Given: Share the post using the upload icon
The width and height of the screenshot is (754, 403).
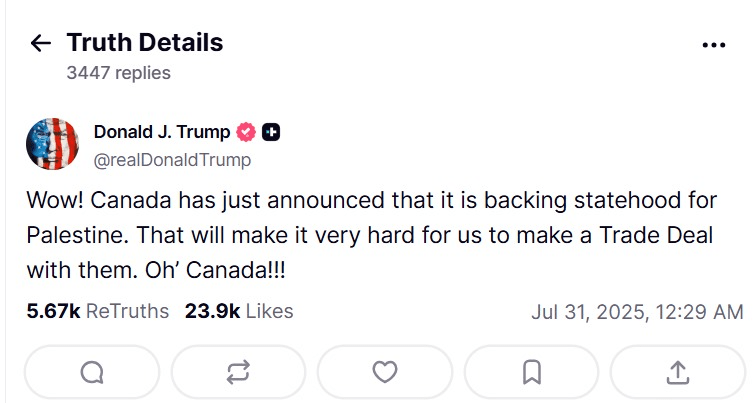Looking at the screenshot, I should click(677, 372).
